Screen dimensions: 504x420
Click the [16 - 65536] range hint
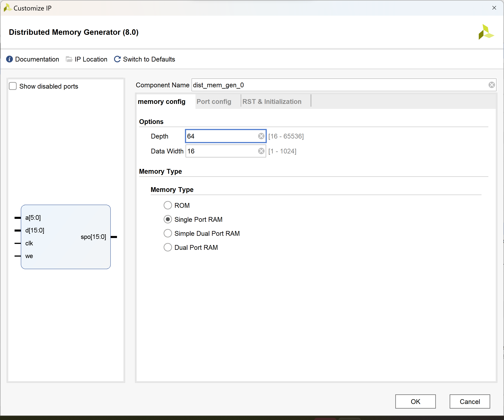coord(286,136)
